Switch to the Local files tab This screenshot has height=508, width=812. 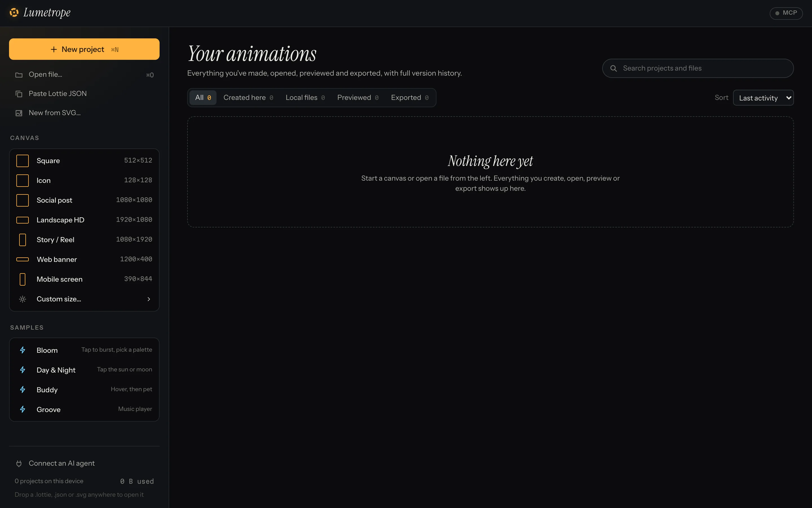point(305,97)
